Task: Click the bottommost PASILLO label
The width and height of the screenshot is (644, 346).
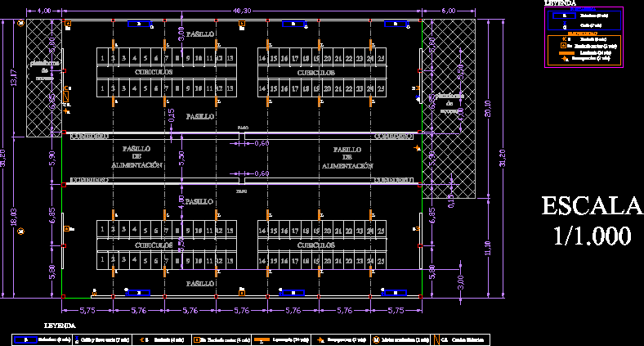Action: 200,284
